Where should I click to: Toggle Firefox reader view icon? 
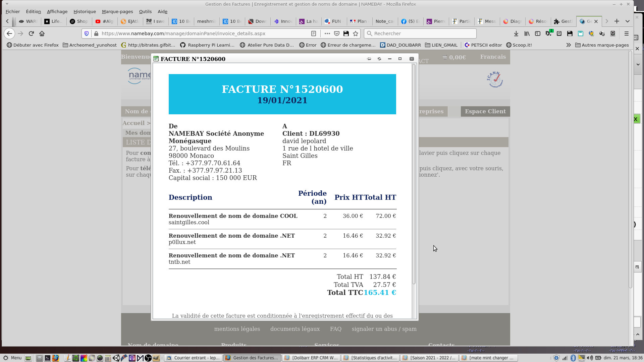314,34
